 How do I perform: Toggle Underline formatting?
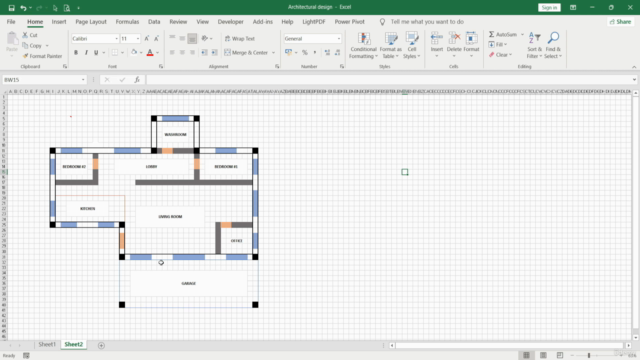tap(96, 53)
